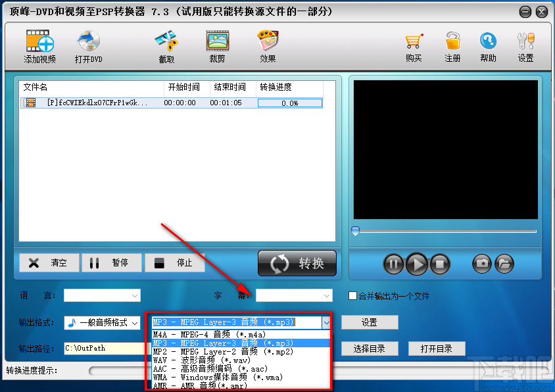Collapse the MP3 format dropdown arrow
Screen dimensions: 555x392
click(326, 322)
